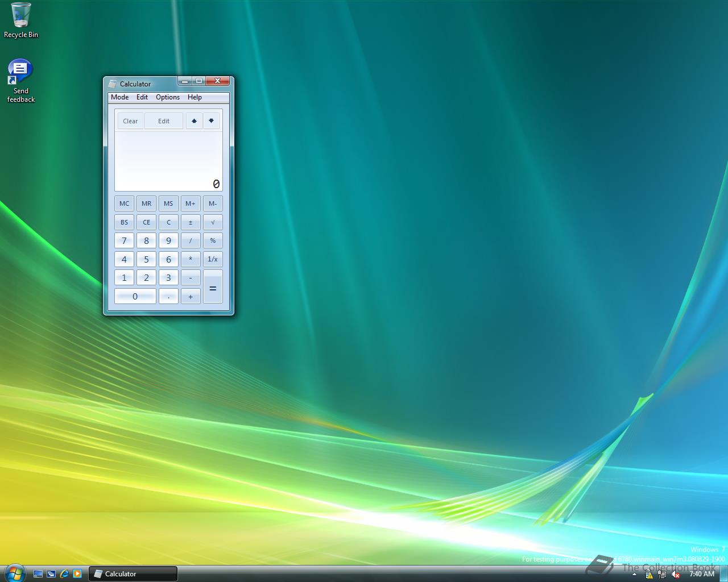Image resolution: width=728 pixels, height=582 pixels.
Task: Open the Options menu
Action: coord(168,97)
